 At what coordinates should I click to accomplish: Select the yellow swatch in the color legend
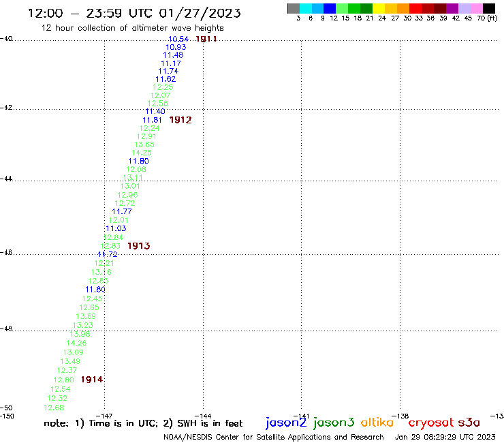pyautogui.click(x=379, y=8)
